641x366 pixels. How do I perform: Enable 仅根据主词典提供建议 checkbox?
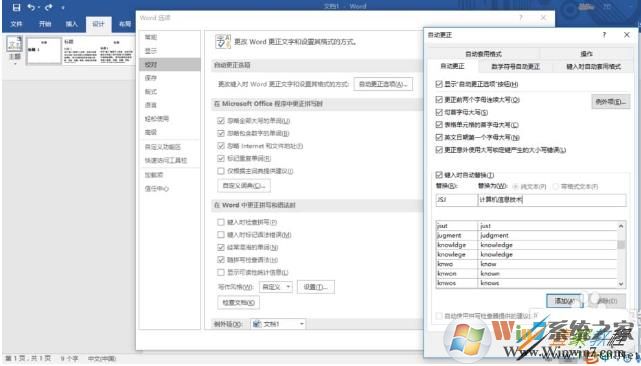pos(221,171)
